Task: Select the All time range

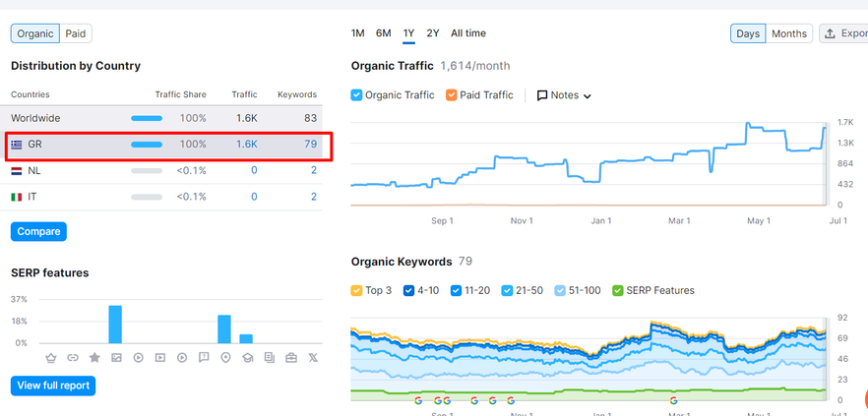Action: (467, 33)
